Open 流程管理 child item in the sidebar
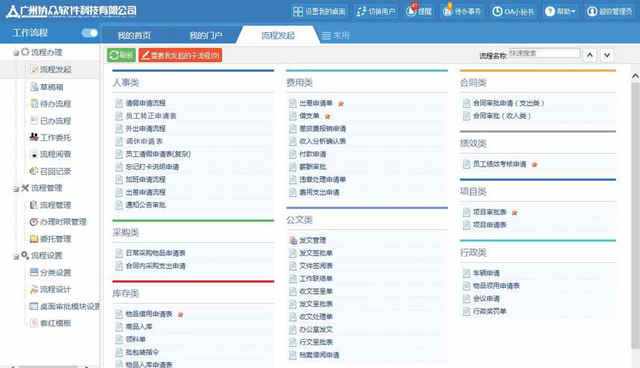The width and height of the screenshot is (640, 368). coord(56,205)
